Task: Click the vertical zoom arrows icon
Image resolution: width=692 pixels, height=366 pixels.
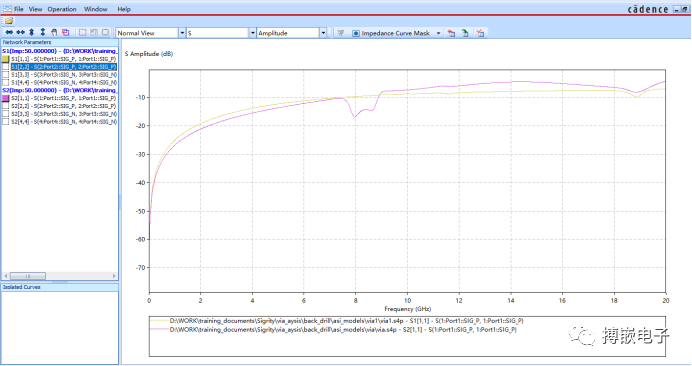Action: [31, 32]
